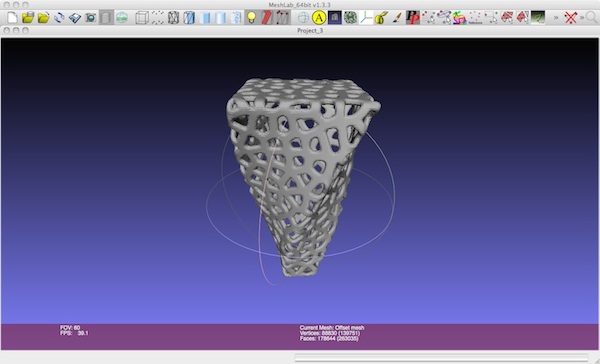The image size is (600, 364).
Task: Toggle the Show Layer Dialog icon
Action: 106,17
